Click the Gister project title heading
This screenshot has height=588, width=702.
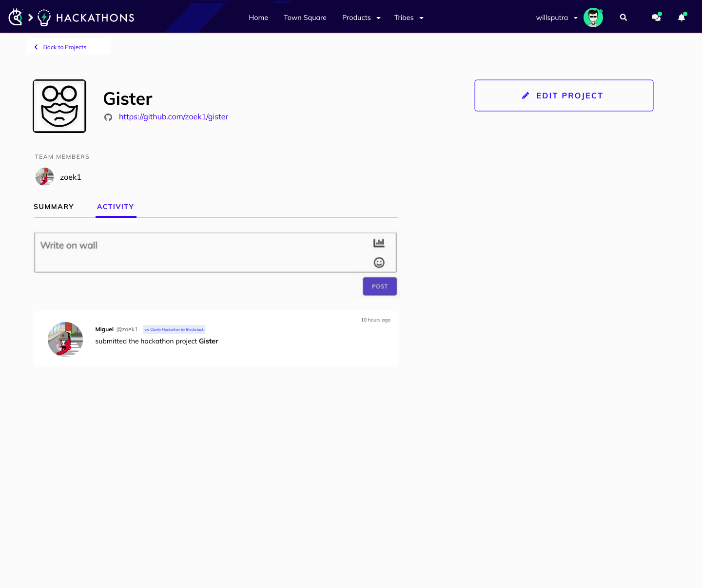pyautogui.click(x=128, y=99)
